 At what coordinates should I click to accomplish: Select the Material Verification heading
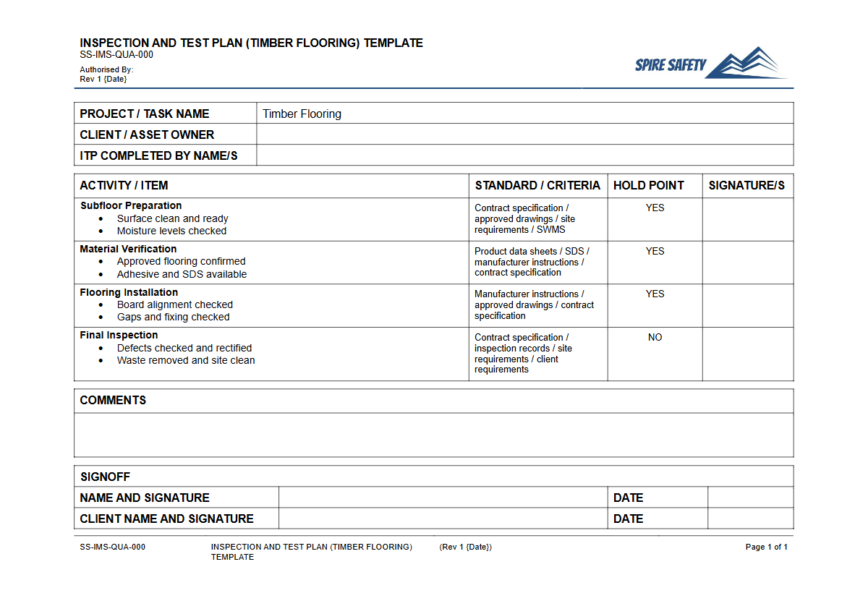tap(128, 249)
